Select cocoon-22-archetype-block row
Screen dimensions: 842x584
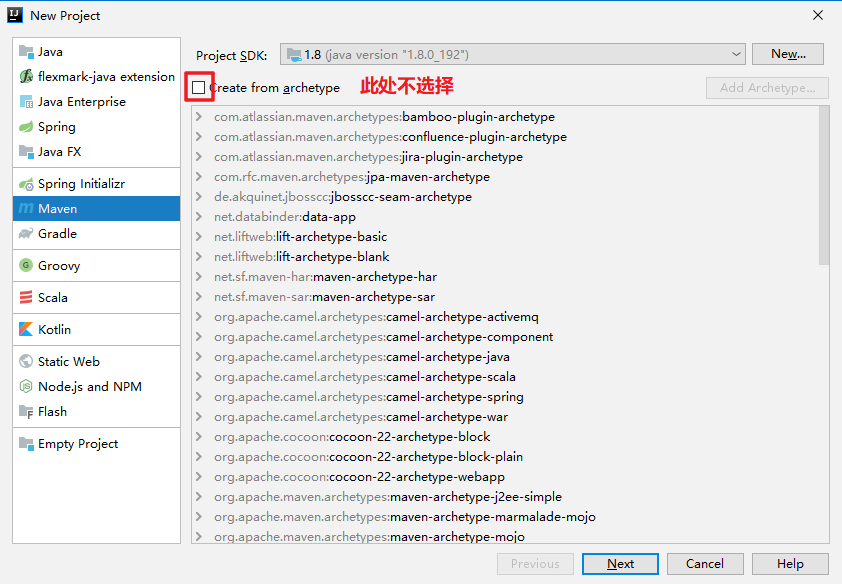point(505,436)
